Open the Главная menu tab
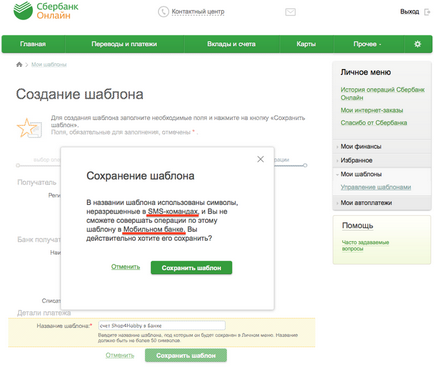The width and height of the screenshot is (434, 371). [33, 44]
